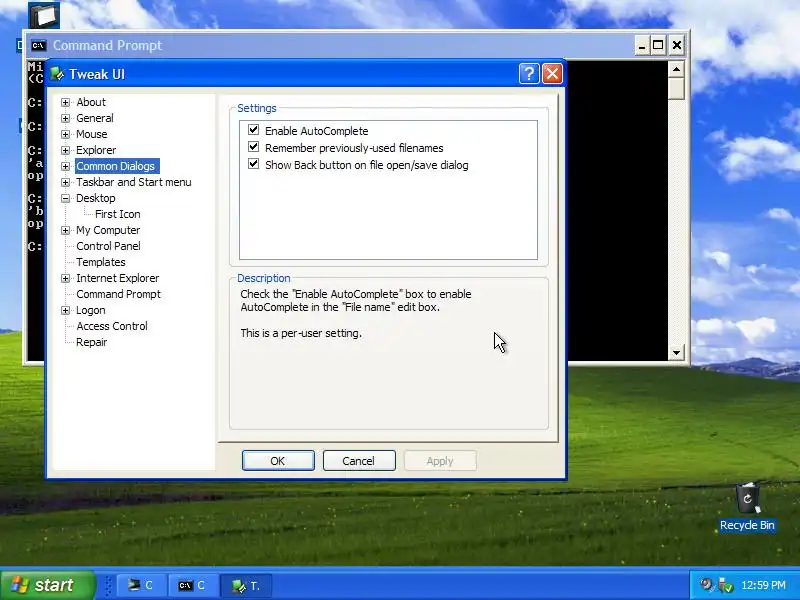The height and width of the screenshot is (600, 800).
Task: Switch to the Tweak UI taskbar button
Action: pos(245,586)
